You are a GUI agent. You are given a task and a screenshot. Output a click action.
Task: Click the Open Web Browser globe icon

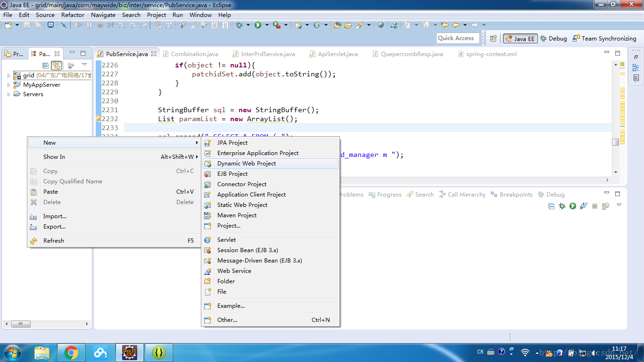[x=380, y=25]
